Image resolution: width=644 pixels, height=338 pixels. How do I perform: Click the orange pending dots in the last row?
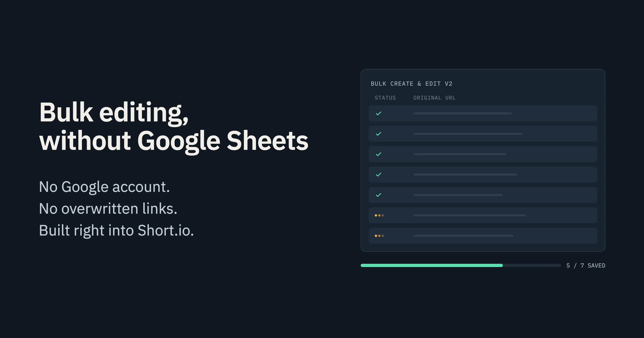[379, 236]
